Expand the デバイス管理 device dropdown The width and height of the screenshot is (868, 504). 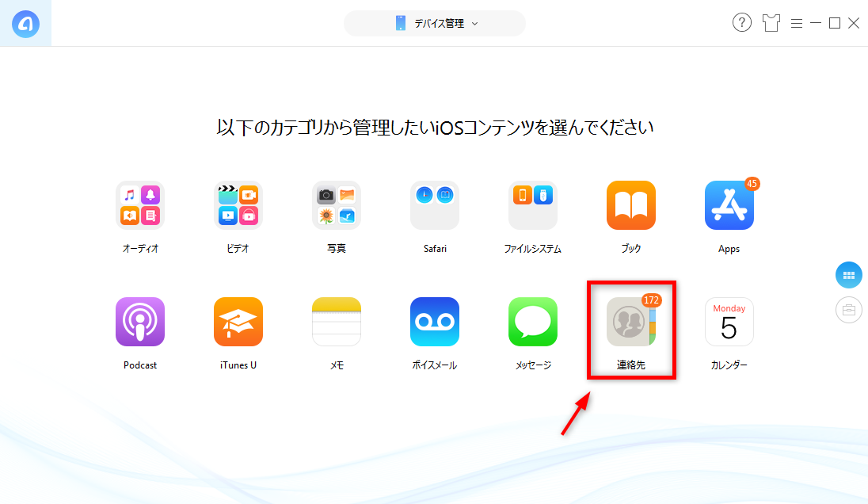pos(435,23)
